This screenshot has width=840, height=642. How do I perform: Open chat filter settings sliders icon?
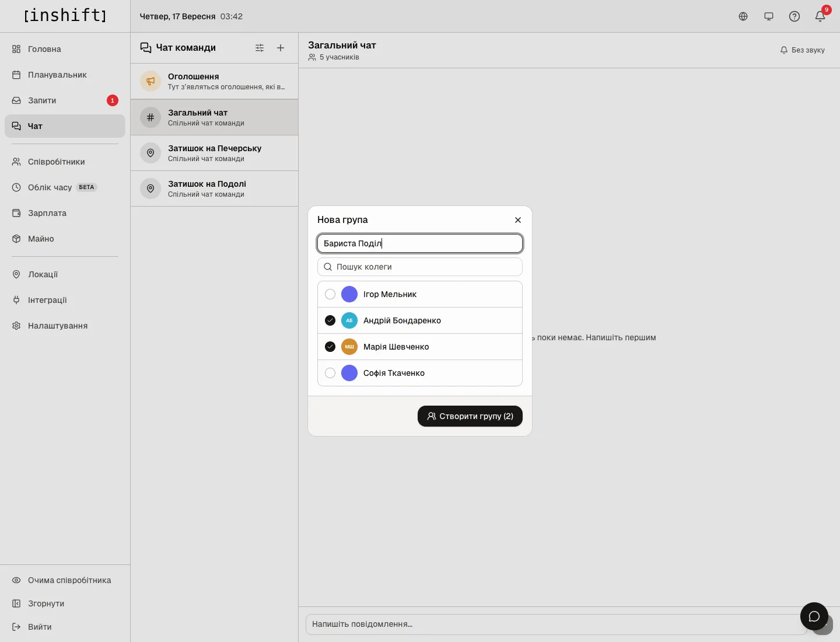tap(260, 48)
